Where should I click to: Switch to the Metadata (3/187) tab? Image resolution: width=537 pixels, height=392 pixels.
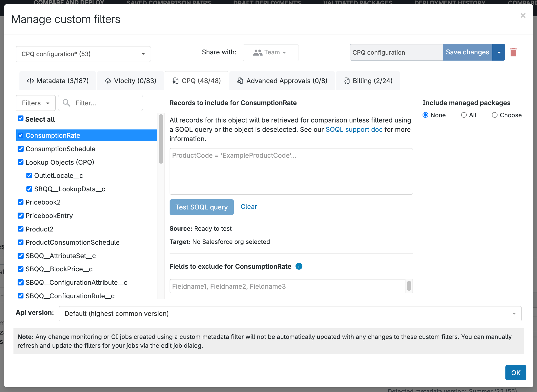[x=57, y=81]
